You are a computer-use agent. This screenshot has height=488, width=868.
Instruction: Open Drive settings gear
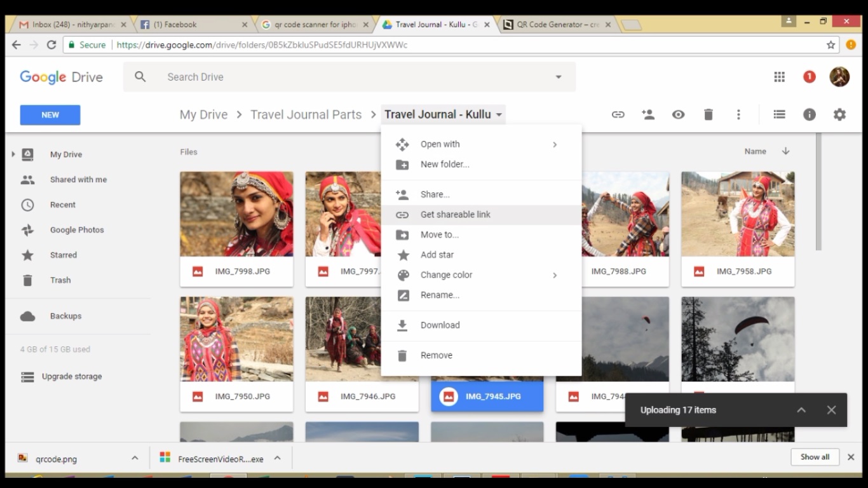pos(839,115)
